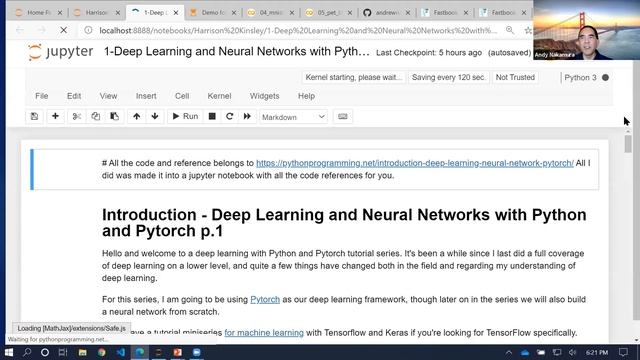Open the File menu
Viewport: 640px width, 360px height.
click(42, 96)
